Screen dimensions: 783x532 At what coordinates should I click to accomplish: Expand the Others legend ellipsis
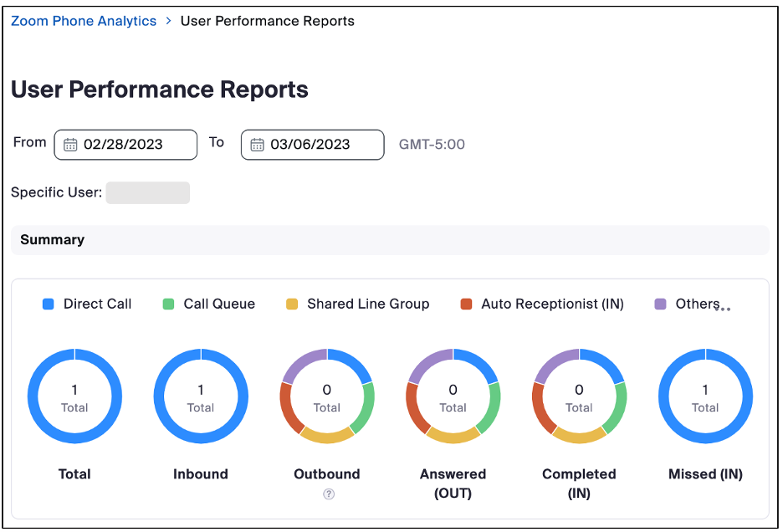[x=724, y=309]
